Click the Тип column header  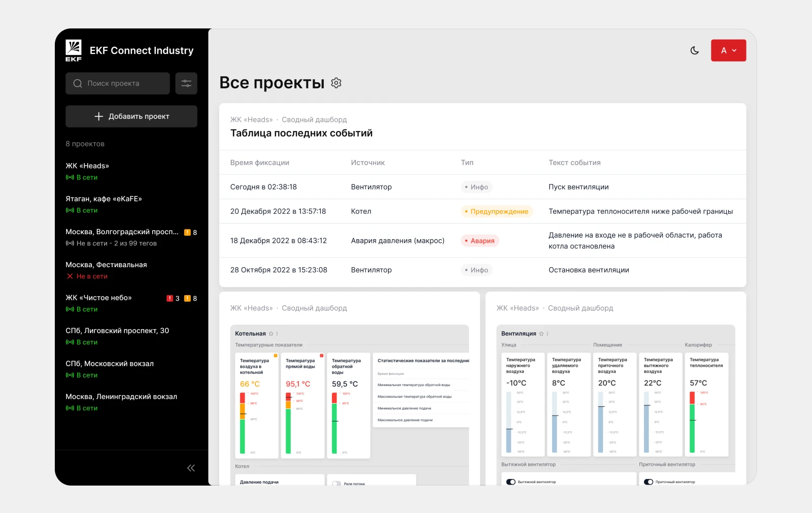(467, 163)
